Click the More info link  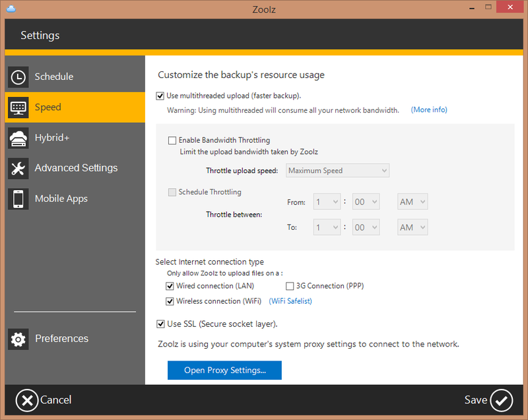click(429, 110)
